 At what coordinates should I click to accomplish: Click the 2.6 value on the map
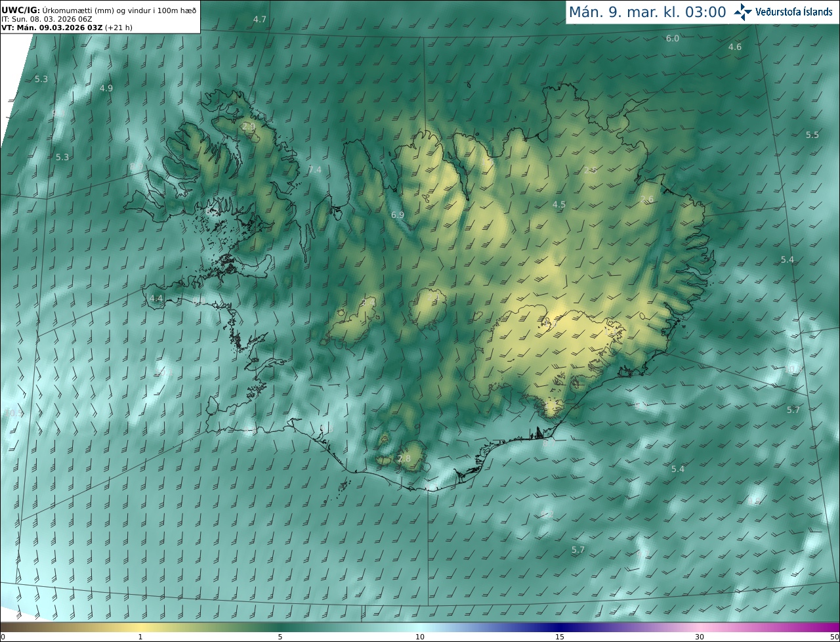647,200
